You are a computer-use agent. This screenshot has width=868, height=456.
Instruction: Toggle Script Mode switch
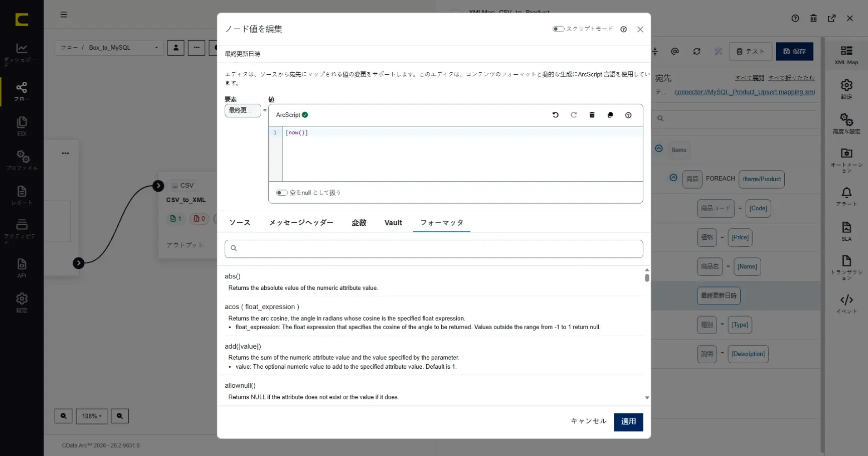point(558,29)
